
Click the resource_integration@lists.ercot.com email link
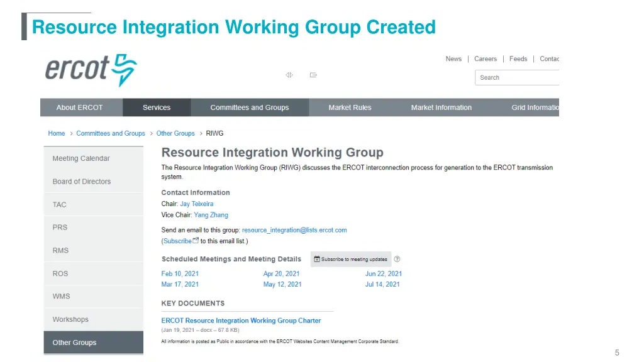pyautogui.click(x=294, y=230)
